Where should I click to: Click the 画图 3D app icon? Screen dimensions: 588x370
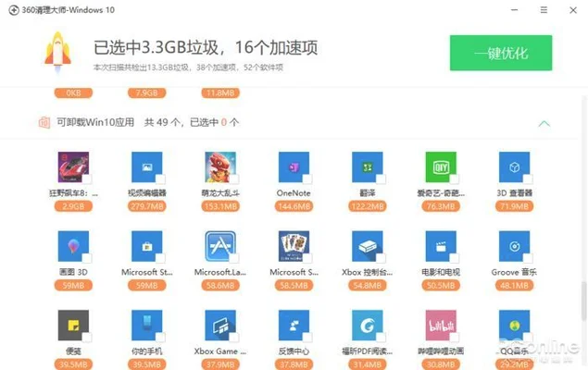click(73, 246)
